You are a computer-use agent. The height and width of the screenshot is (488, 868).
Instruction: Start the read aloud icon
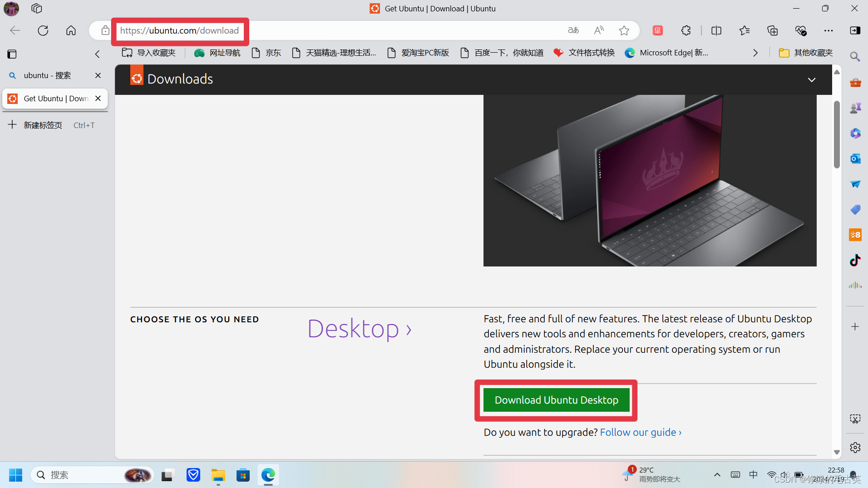coord(599,30)
